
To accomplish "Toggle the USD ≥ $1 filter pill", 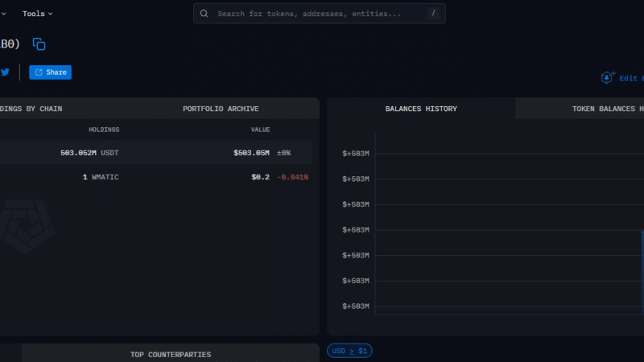I will pyautogui.click(x=349, y=351).
